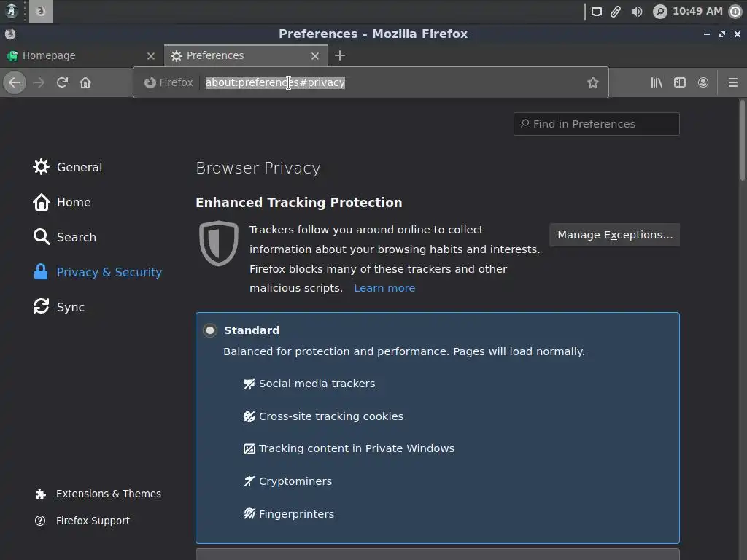Close the Homepage tab
Screen dimensions: 747x560
pos(151,55)
